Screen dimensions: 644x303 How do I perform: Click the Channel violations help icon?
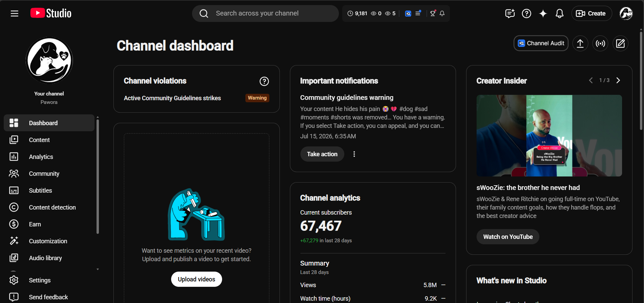264,81
